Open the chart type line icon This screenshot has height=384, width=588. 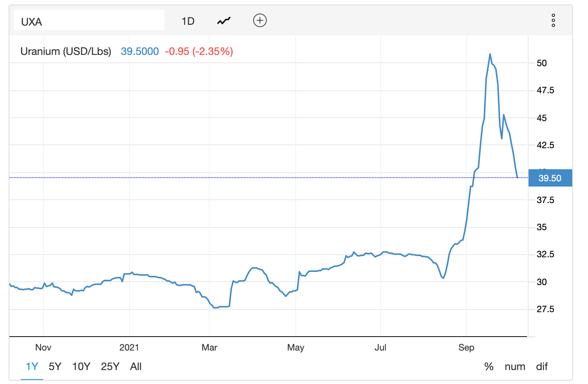click(x=224, y=21)
